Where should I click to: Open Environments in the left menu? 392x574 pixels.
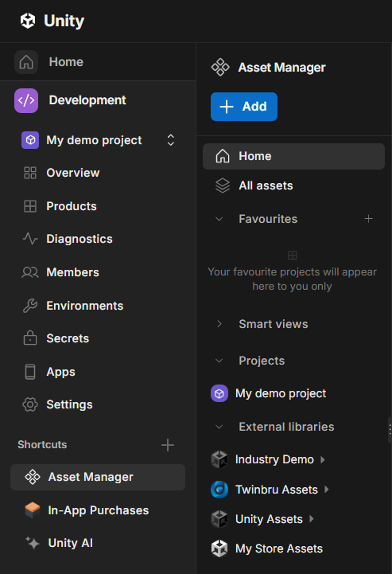(85, 306)
